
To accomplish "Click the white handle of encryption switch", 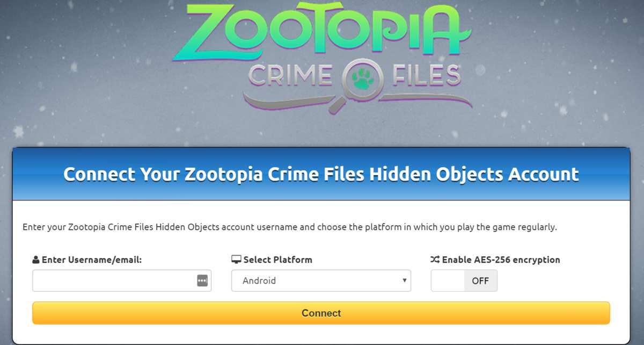I will (448, 281).
